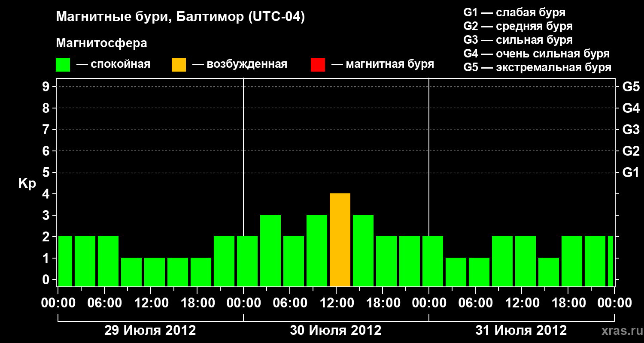Viewport: 644px width, 343px height.
Task: Click the orange "возбужденная" legend swatch
Action: tap(179, 65)
